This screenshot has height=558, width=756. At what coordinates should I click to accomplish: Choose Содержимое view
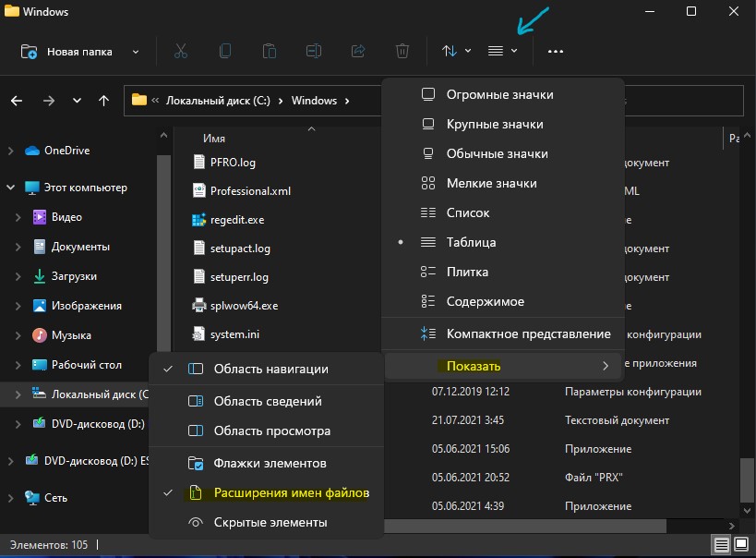[503, 301]
